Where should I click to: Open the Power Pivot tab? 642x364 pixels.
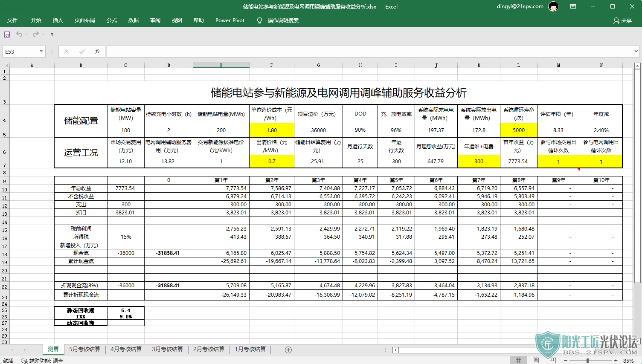[x=230, y=20]
